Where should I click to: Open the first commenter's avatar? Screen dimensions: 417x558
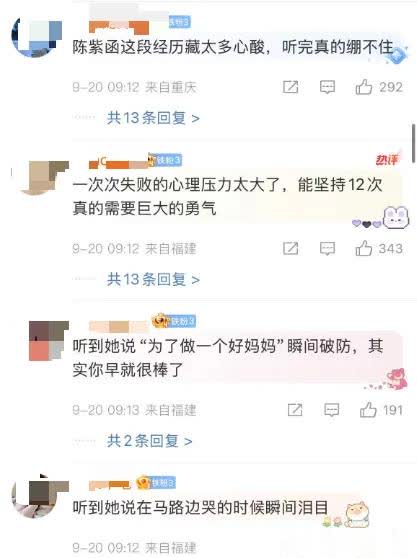coord(36,37)
